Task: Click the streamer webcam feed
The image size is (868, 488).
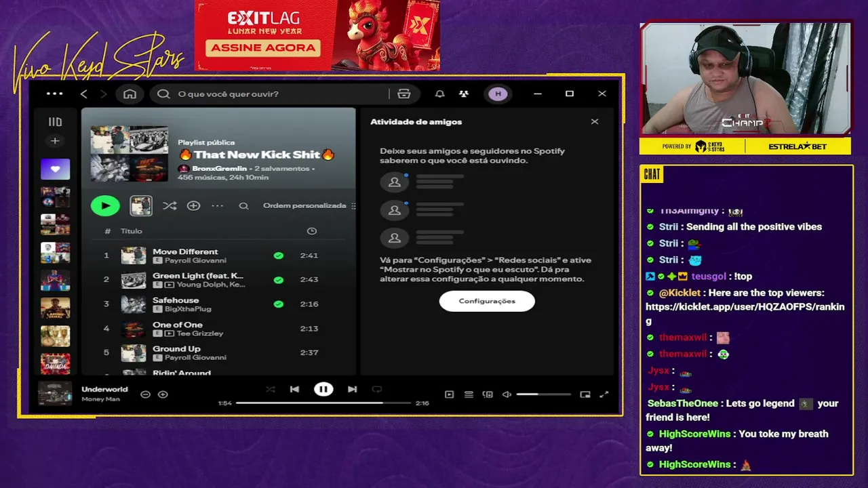Action: pyautogui.click(x=745, y=79)
